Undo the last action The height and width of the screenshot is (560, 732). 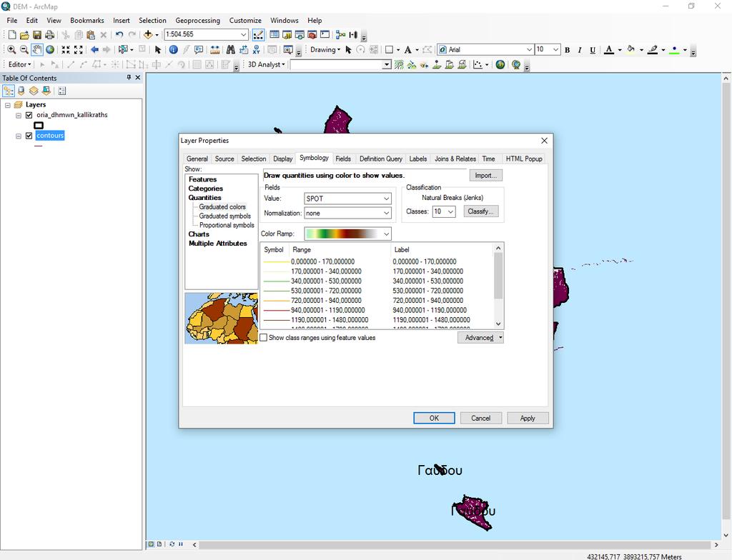119,34
